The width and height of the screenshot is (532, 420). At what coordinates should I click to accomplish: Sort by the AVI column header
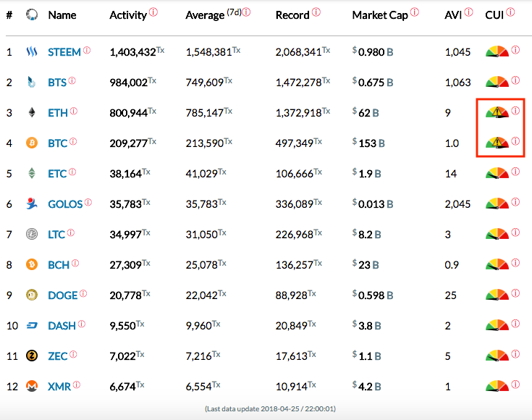coord(453,15)
